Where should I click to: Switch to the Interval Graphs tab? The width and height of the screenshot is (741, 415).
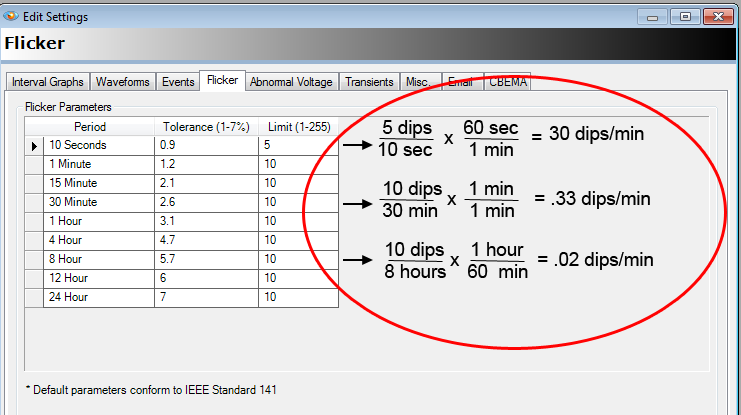pos(48,82)
